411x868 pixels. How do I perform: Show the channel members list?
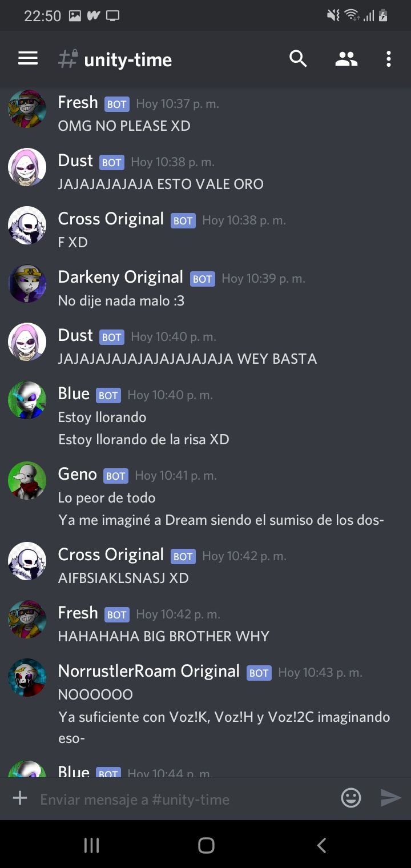tap(346, 59)
